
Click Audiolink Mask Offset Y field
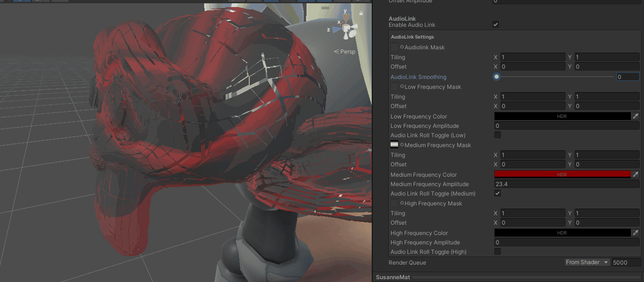click(x=607, y=66)
